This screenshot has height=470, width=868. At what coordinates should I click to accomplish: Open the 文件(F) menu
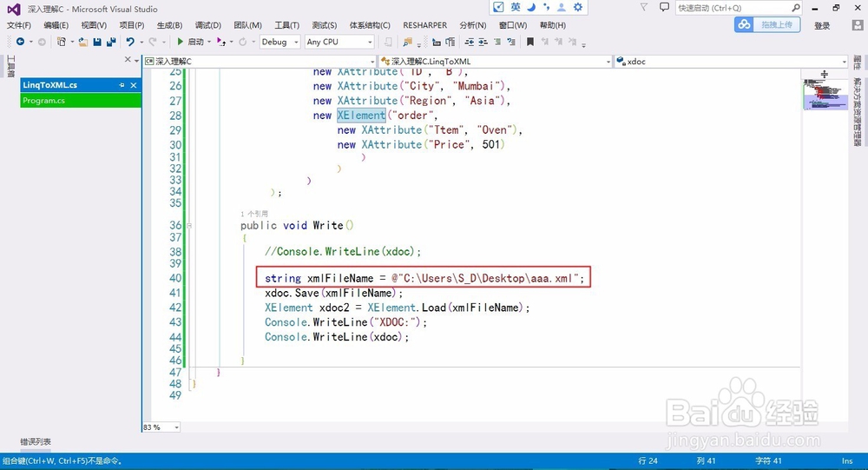click(x=19, y=25)
